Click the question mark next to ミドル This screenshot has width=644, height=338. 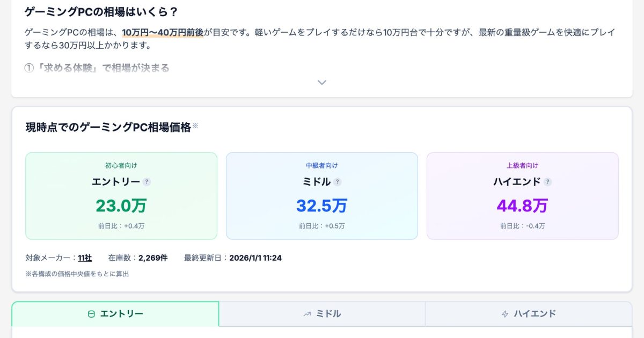pyautogui.click(x=338, y=182)
